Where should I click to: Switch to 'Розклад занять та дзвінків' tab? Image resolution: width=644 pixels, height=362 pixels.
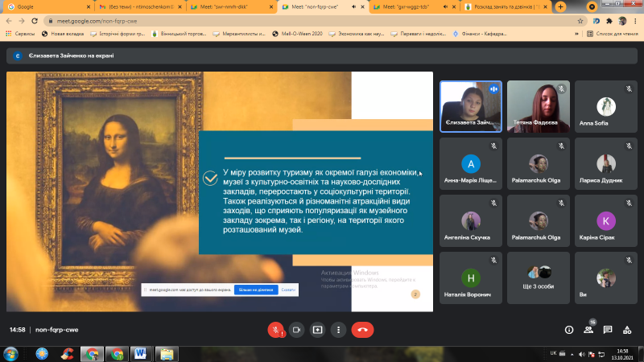(505, 7)
